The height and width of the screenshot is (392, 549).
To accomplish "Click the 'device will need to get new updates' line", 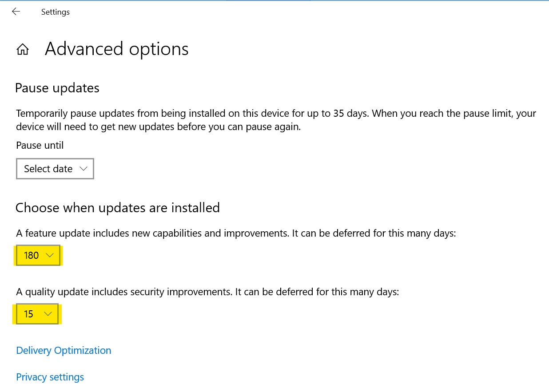I will [x=159, y=127].
